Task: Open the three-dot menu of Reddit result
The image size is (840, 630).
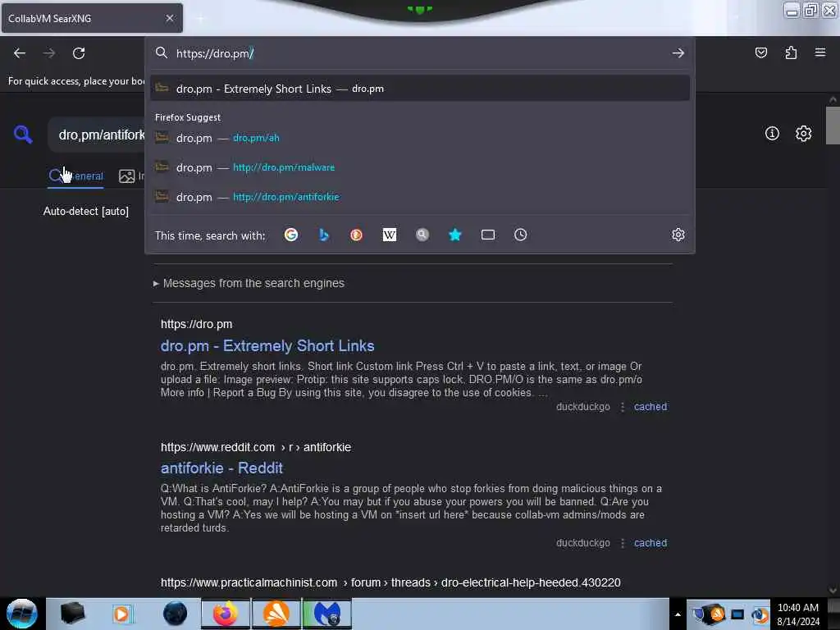Action: tap(623, 543)
